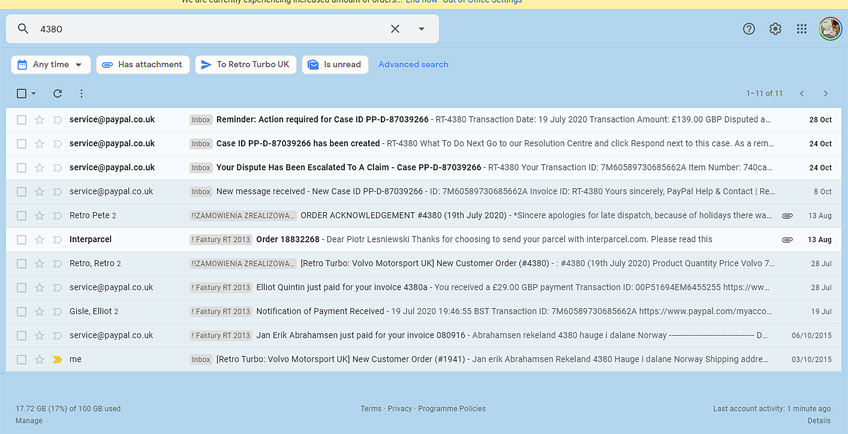This screenshot has width=848, height=434.
Task: Click inside the search field with 4380
Action: [x=211, y=29]
